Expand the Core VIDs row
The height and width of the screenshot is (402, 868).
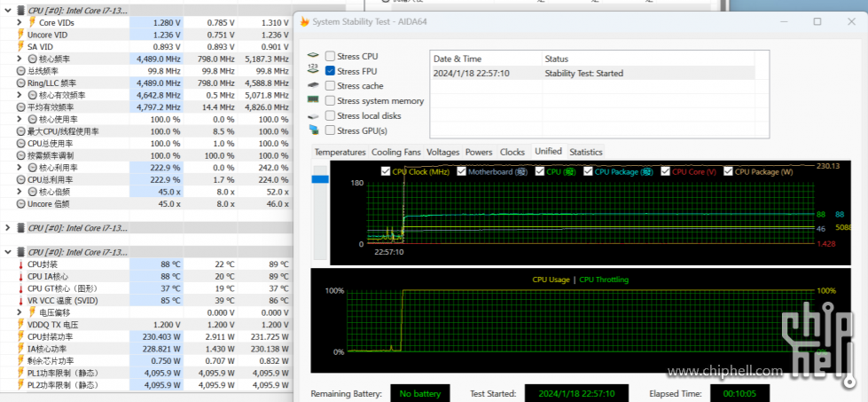click(x=20, y=23)
